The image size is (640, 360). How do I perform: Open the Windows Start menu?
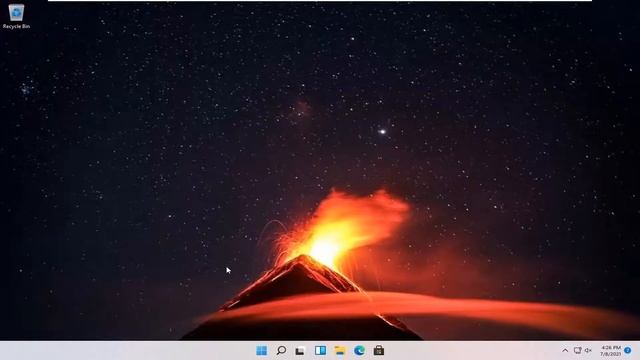coord(262,350)
